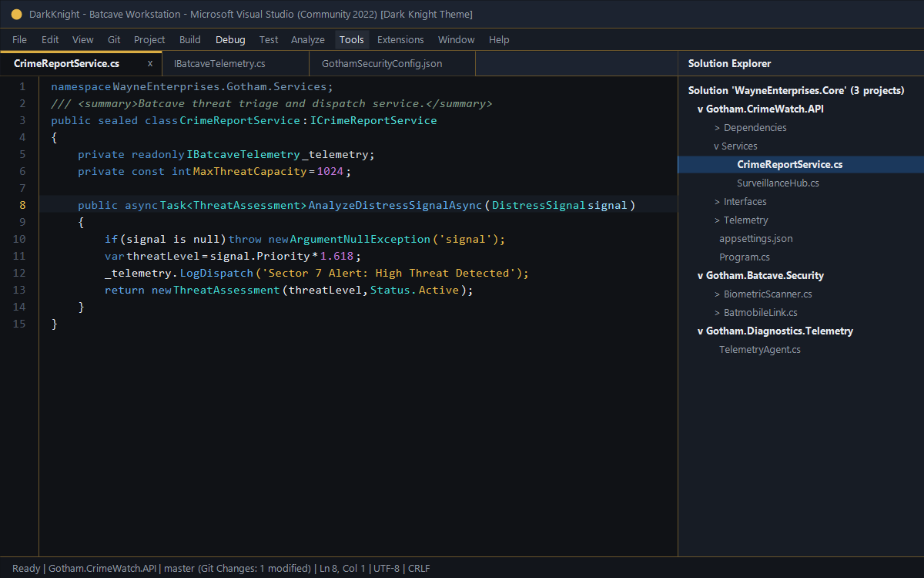
Task: Expand the BatmobileLink.cs node
Action: (x=718, y=312)
